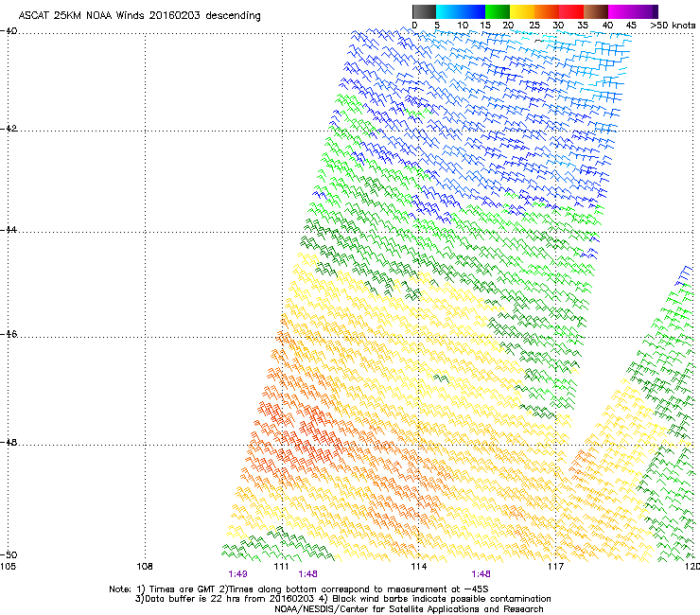
Task: Click the '35' label under the color scale
Action: 583,26
